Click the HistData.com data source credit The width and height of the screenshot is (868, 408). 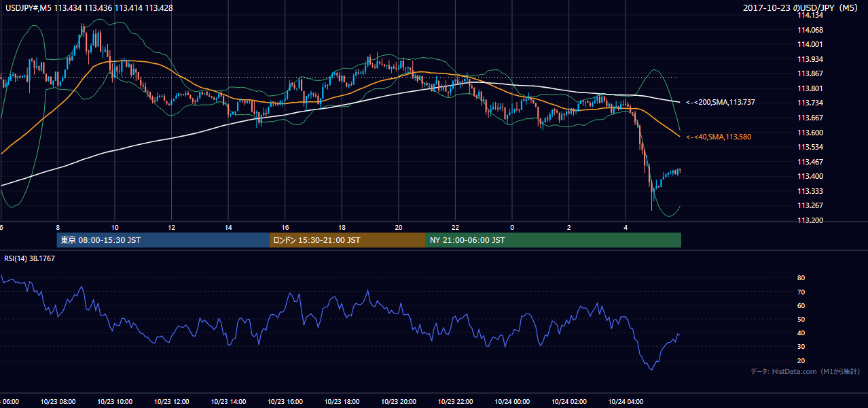tap(806, 371)
